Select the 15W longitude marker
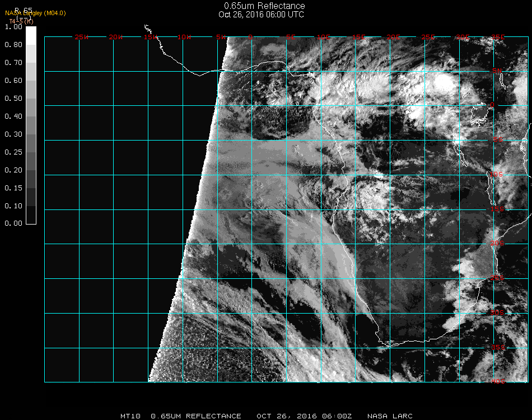This screenshot has height=420, width=532. coord(151,38)
